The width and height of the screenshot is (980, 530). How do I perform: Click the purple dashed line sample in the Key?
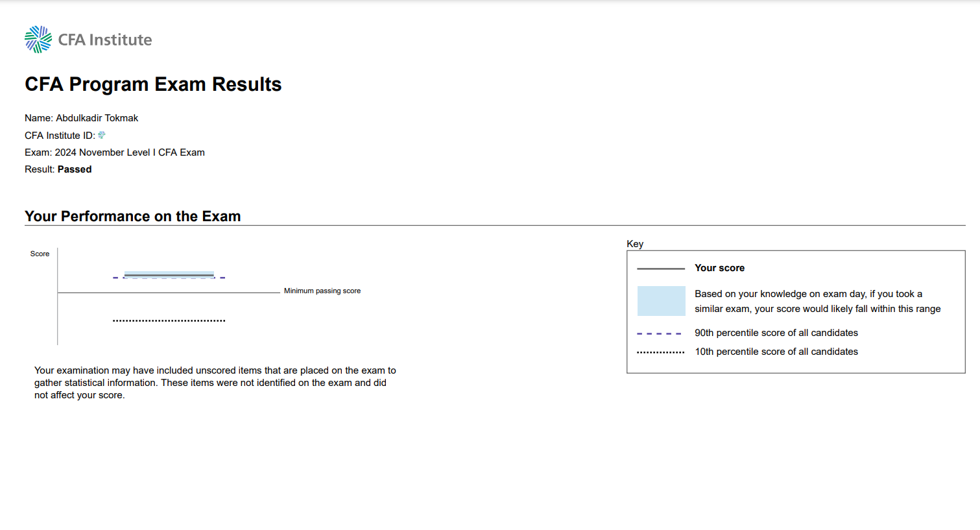[x=660, y=333]
